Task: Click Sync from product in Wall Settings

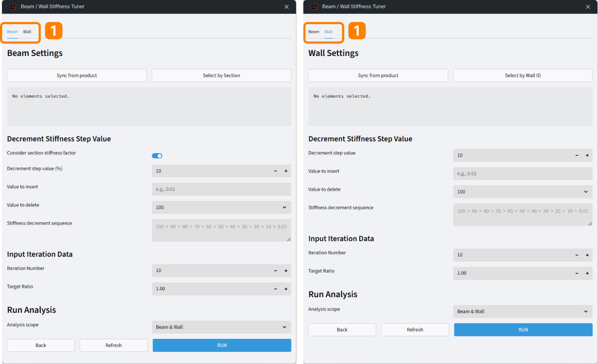Action: click(378, 75)
